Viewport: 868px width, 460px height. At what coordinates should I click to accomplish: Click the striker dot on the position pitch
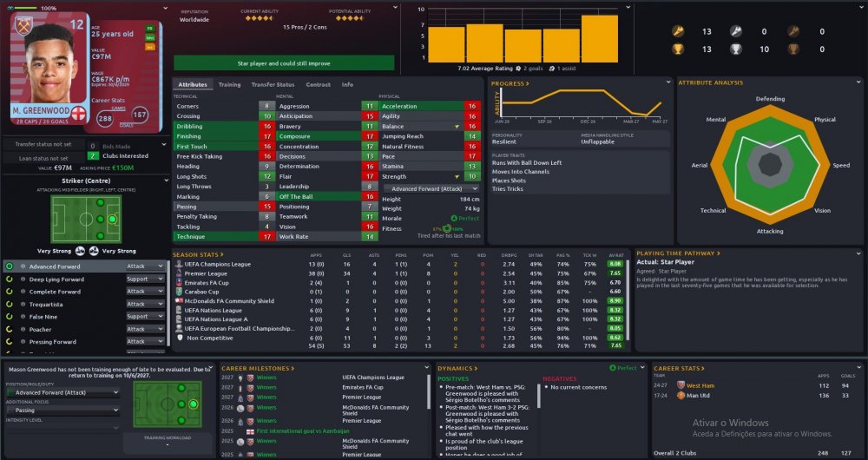click(x=112, y=220)
